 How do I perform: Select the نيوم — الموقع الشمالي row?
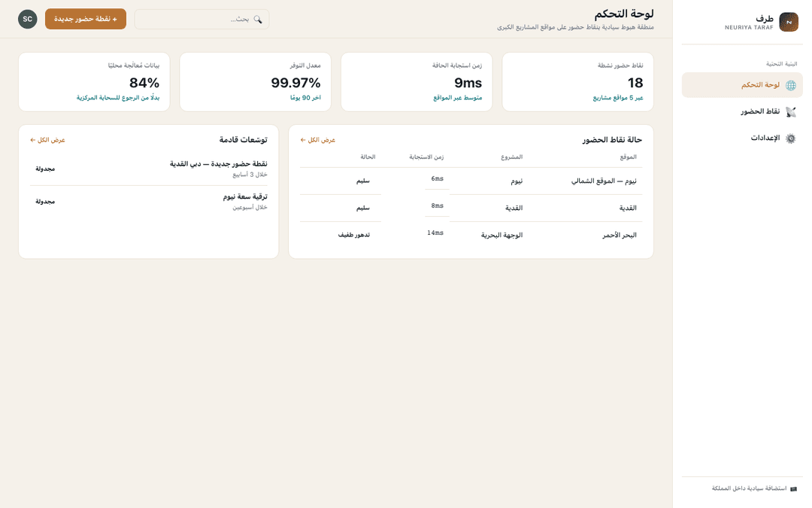point(471,181)
